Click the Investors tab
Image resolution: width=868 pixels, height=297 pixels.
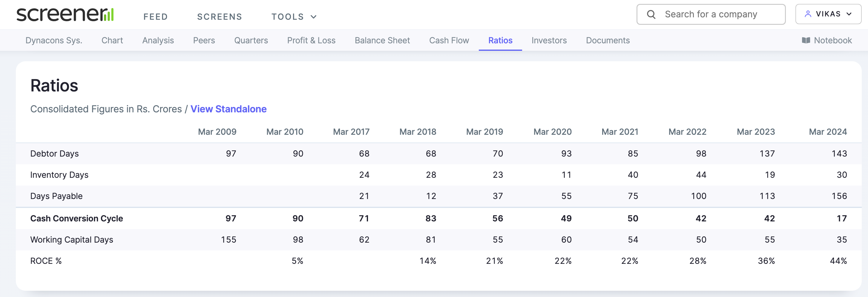pos(549,40)
